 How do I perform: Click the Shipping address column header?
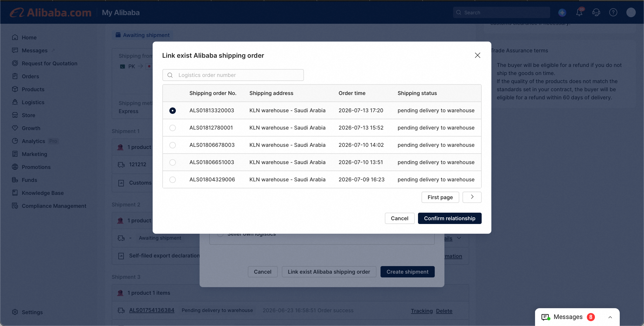tap(271, 93)
